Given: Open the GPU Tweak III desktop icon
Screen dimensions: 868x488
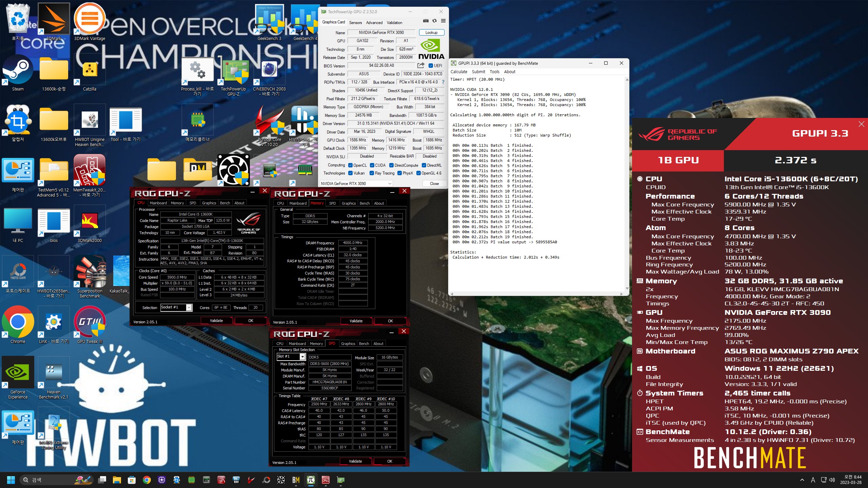Looking at the screenshot, I should (90, 325).
